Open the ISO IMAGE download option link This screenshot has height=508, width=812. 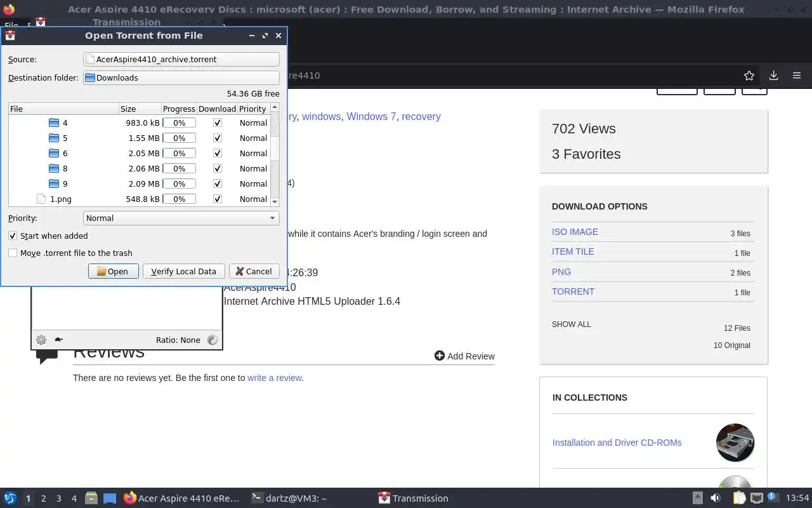(575, 232)
